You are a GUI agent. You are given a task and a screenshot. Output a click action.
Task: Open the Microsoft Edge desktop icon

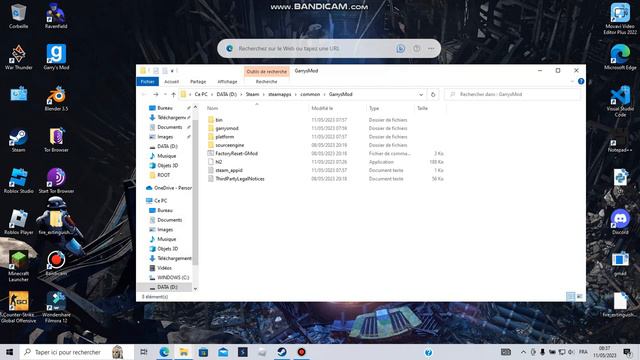point(620,57)
